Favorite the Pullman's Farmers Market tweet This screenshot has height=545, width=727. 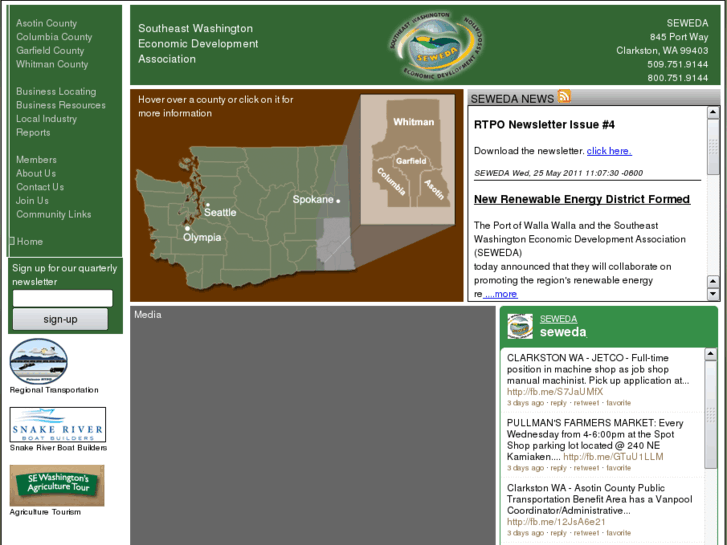coord(619,468)
